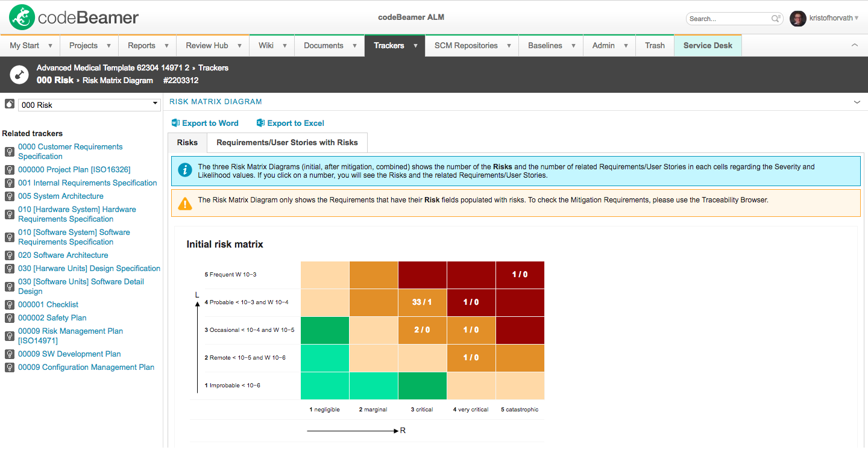This screenshot has height=450, width=868.
Task: Open the kristofhorvath user menu arrow
Action: click(857, 18)
